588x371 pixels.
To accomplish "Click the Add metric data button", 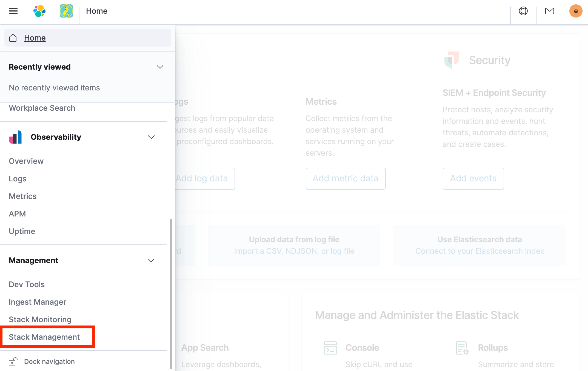I will pyautogui.click(x=346, y=178).
